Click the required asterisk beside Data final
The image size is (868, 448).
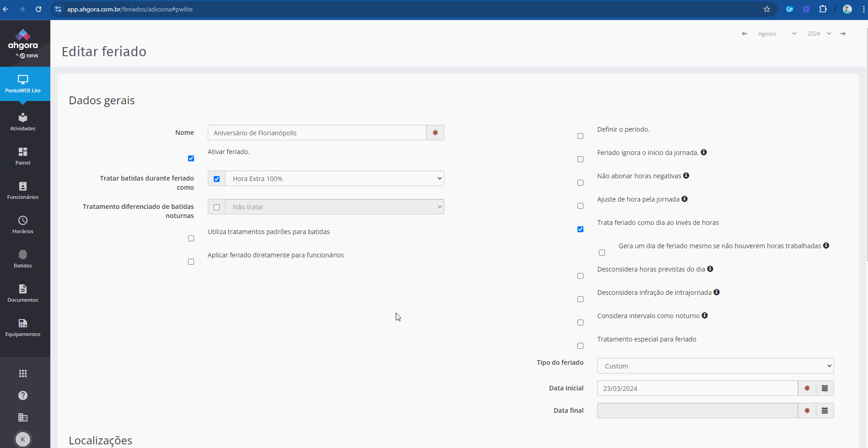807,411
